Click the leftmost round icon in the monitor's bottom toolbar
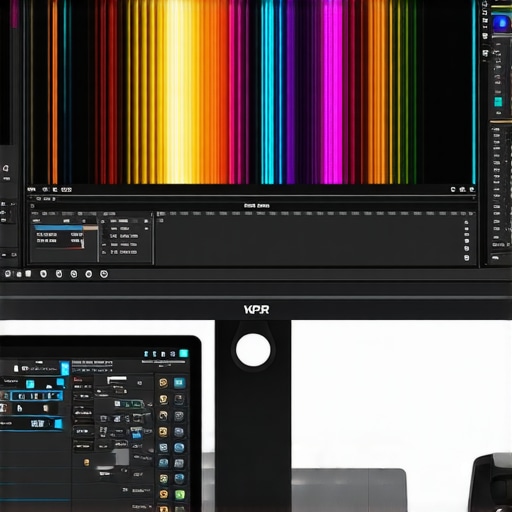 coord(8,274)
